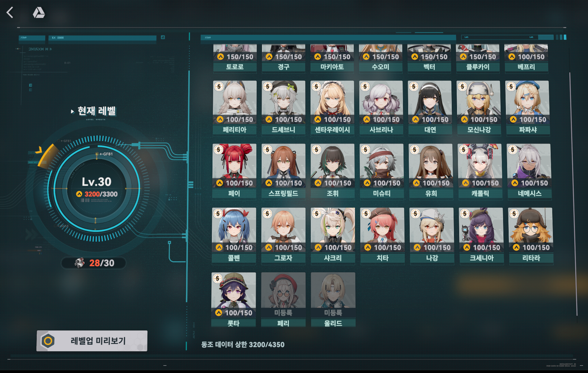The height and width of the screenshot is (373, 588).
Task: Select the header tab above character list
Action: point(328,38)
